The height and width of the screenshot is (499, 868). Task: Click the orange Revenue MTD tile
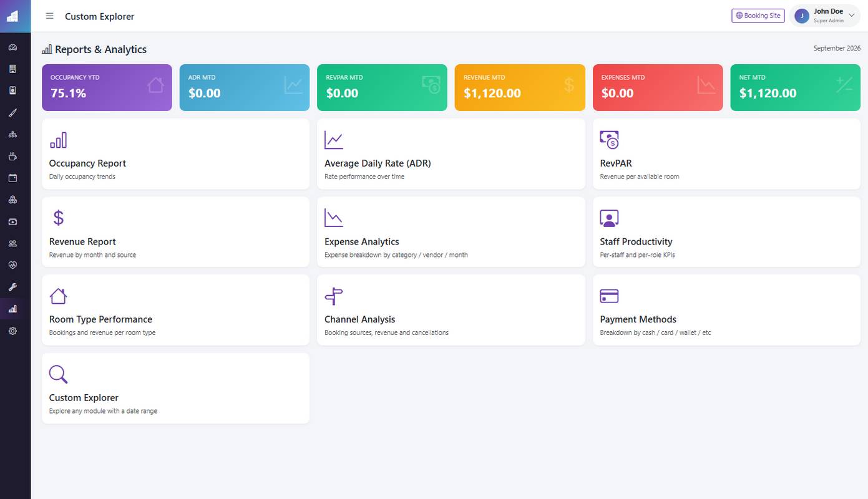tap(520, 87)
